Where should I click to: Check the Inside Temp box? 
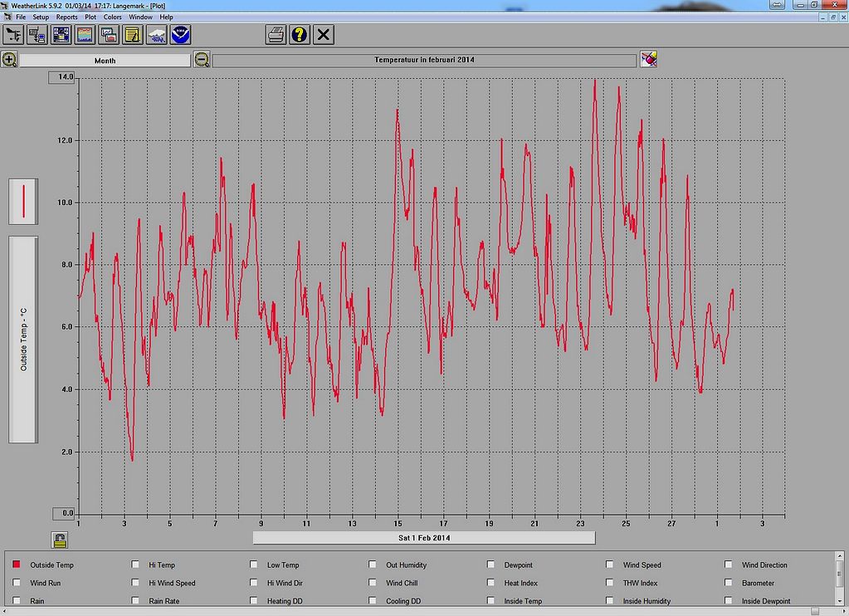[490, 600]
